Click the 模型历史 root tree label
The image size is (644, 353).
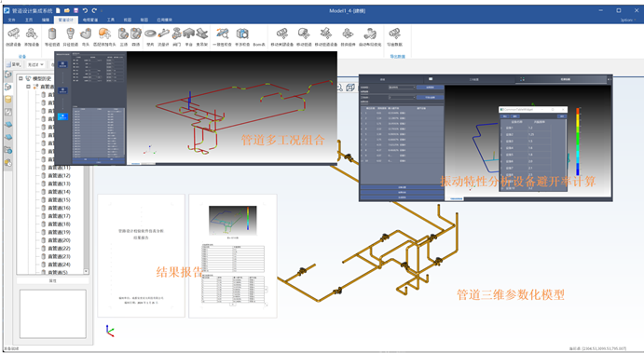coord(42,78)
